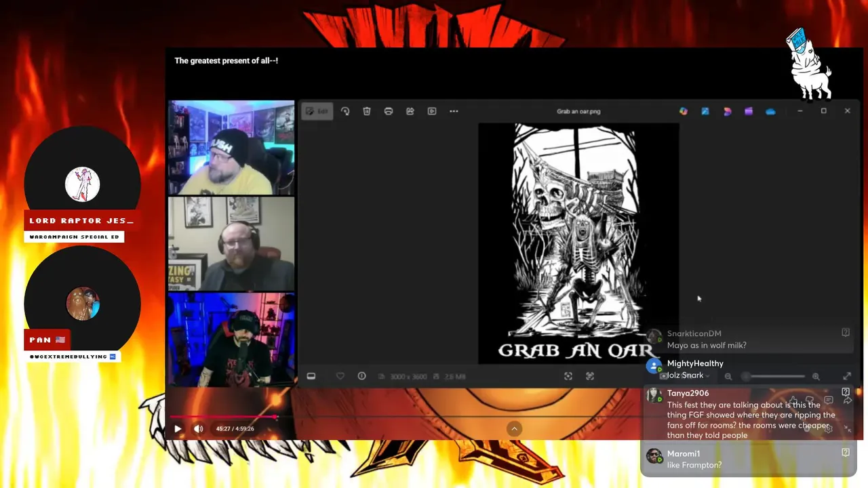Click the purple Clipchamp-style icon in Photos
Image resolution: width=868 pixels, height=488 pixels.
pyautogui.click(x=749, y=111)
